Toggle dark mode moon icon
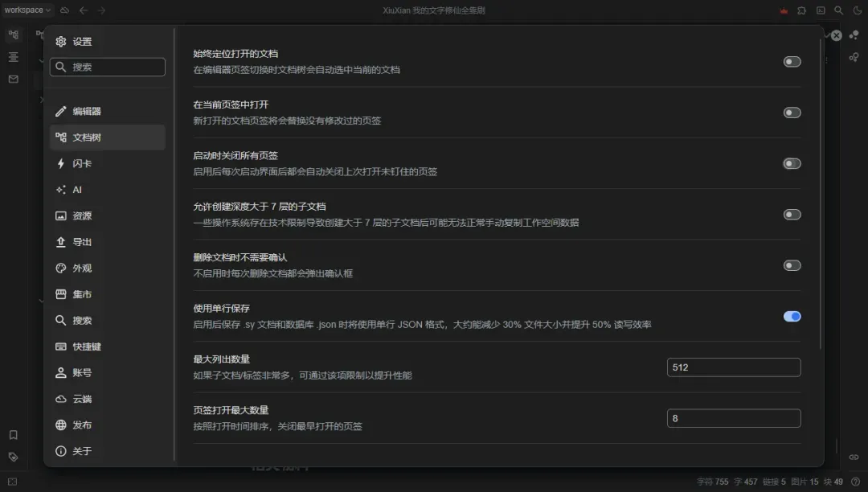868x492 pixels. [858, 10]
